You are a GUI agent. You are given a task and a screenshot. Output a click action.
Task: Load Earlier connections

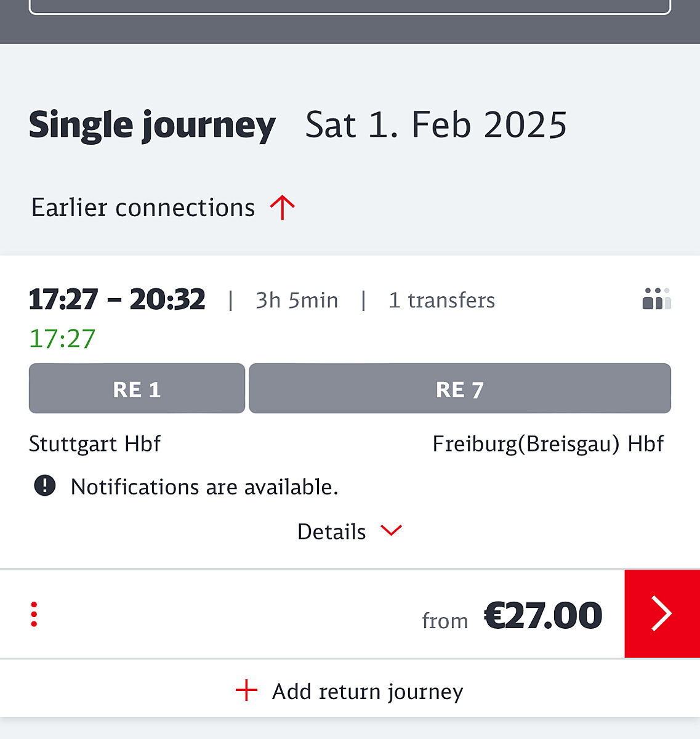pos(143,208)
